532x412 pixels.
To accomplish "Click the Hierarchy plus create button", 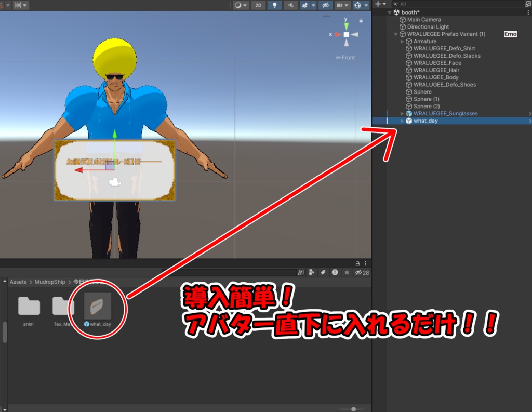I will click(x=380, y=4).
